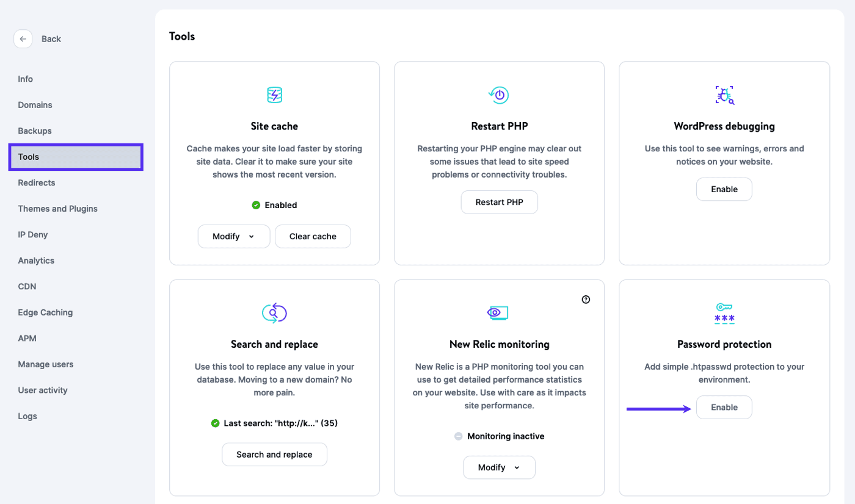Open the New Relic help question mark
Viewport: 855px width, 504px height.
pyautogui.click(x=586, y=299)
